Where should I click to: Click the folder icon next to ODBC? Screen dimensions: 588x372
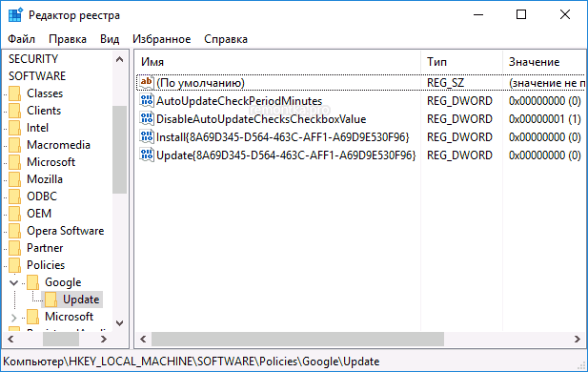pos(15,196)
